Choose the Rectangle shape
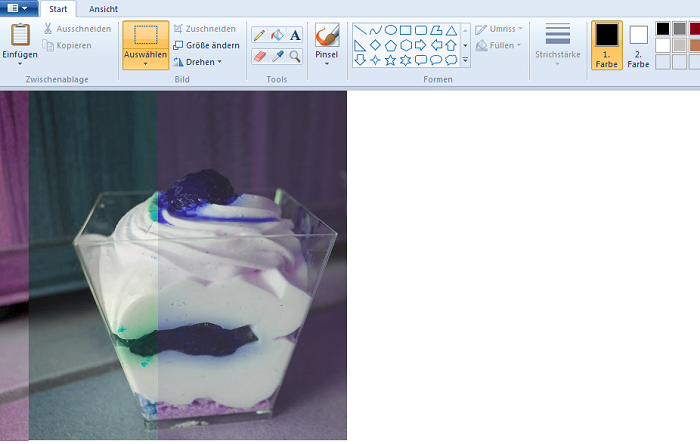Viewport: 700px width, 444px height. pyautogui.click(x=405, y=30)
